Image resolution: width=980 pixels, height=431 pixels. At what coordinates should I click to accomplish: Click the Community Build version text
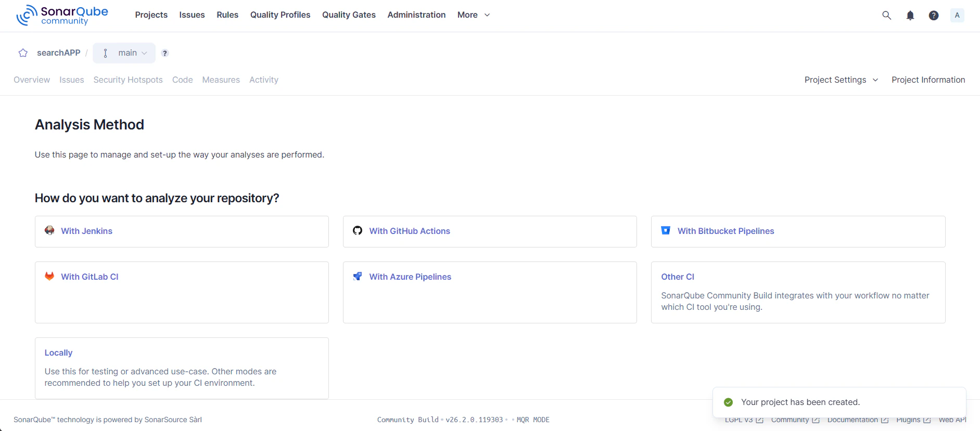point(440,420)
